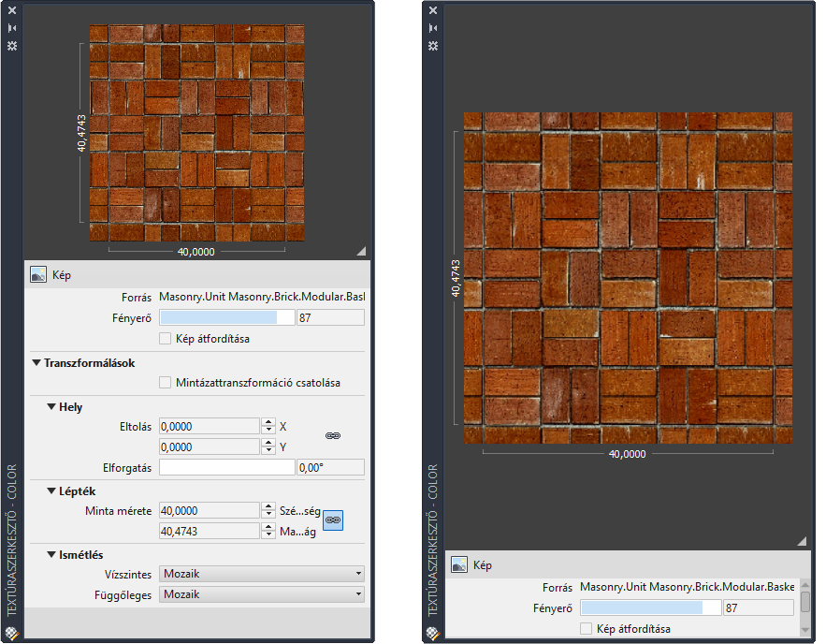Click the link icon beside Eltolás offset fields
The image size is (840, 644).
(332, 436)
